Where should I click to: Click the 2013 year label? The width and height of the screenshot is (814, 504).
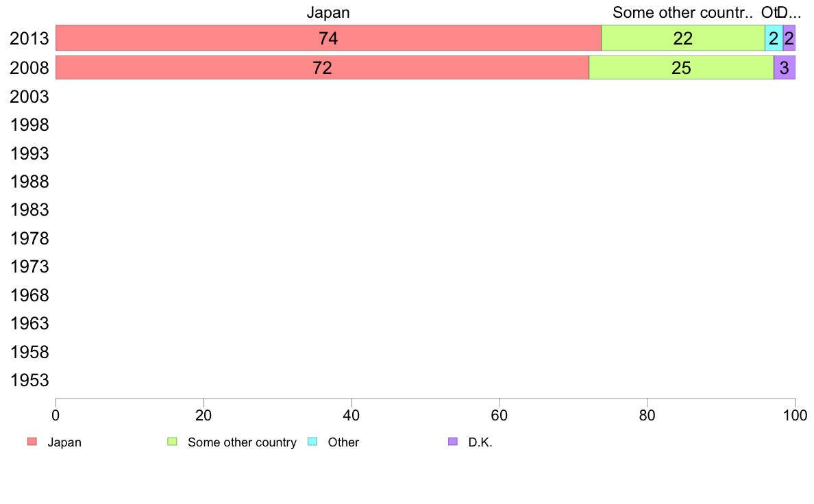tap(29, 38)
